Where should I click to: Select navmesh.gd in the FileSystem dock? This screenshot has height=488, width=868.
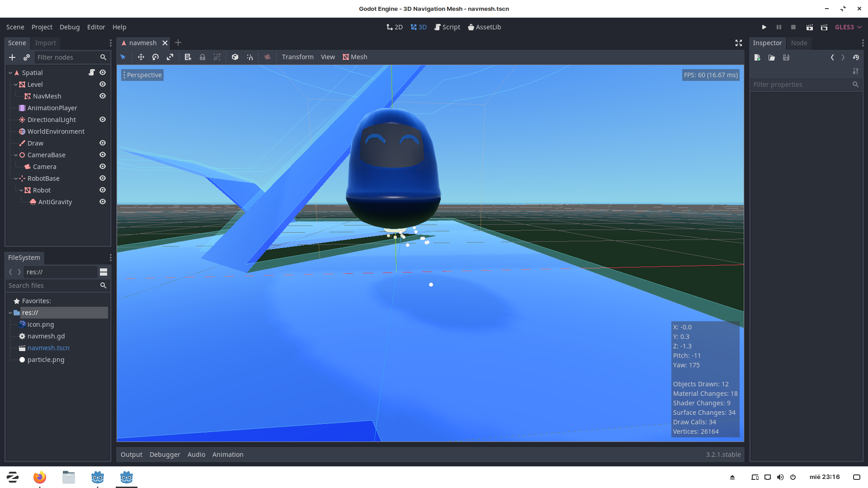pyautogui.click(x=45, y=336)
